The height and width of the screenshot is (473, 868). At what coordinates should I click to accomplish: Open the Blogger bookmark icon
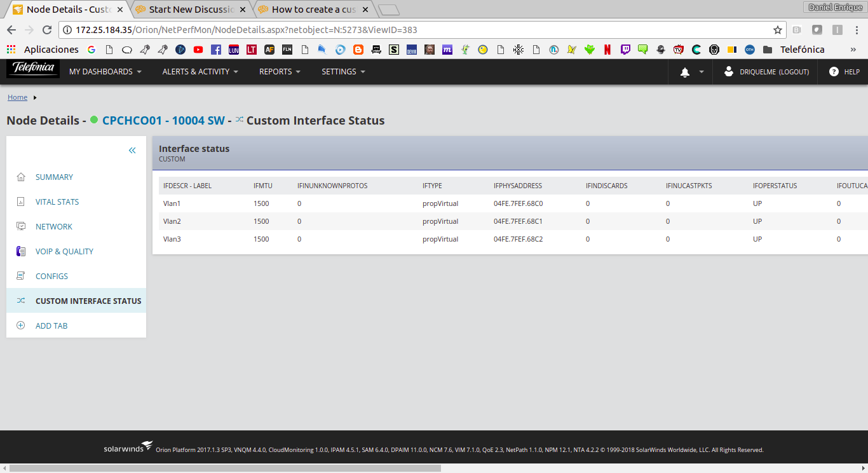point(358,50)
